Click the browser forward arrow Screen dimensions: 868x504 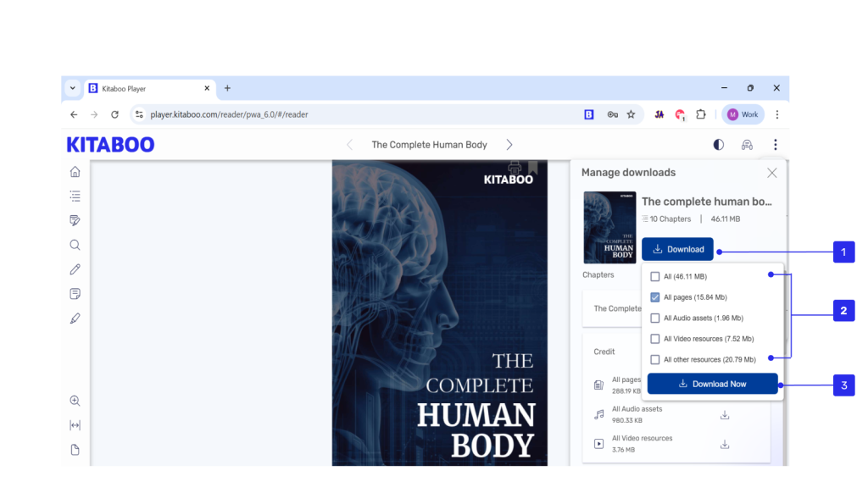94,114
